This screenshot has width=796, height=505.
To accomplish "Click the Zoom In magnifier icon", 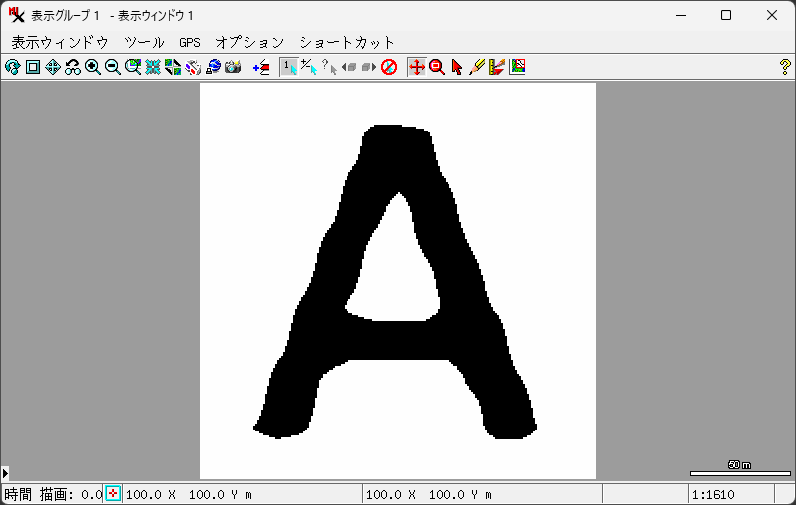I will click(93, 67).
